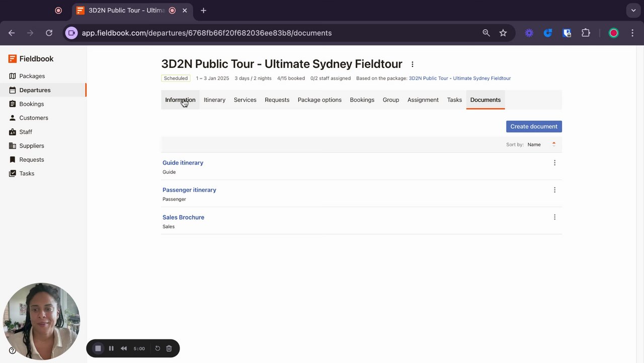The width and height of the screenshot is (644, 363).
Task: Pause the recording
Action: point(111,348)
